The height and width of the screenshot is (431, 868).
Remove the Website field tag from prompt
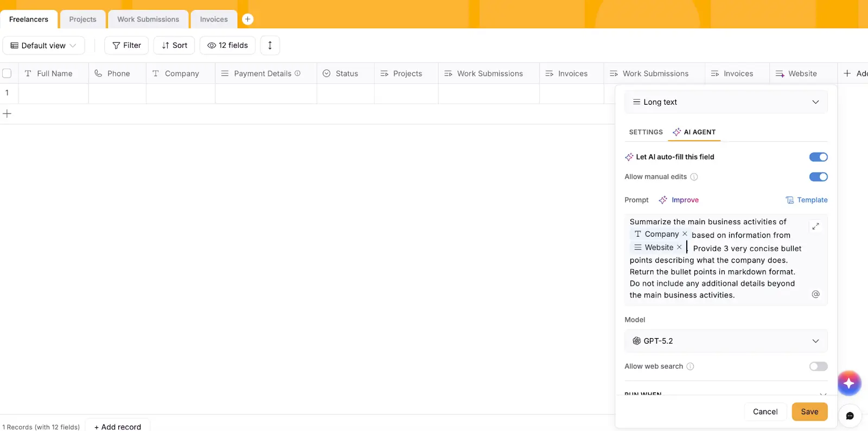tap(679, 247)
